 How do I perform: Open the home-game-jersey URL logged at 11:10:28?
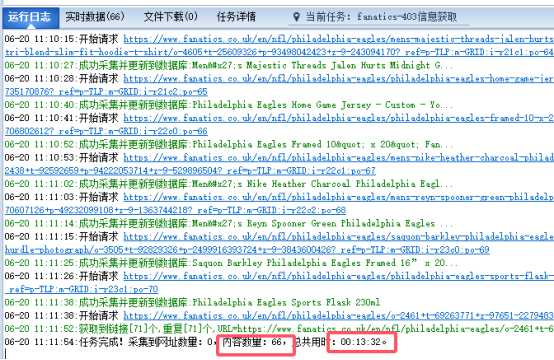pyautogui.click(x=338, y=78)
